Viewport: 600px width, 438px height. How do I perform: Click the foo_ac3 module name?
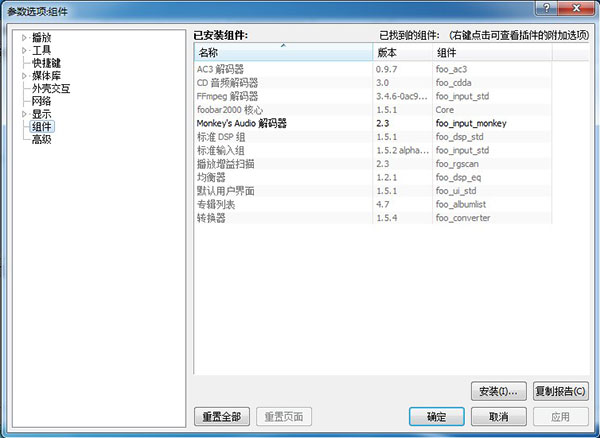pos(451,69)
